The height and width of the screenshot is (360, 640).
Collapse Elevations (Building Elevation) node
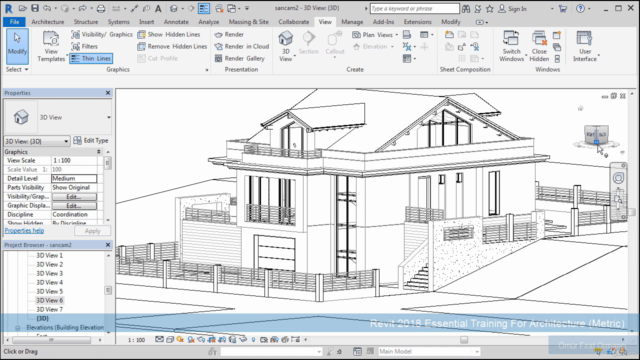[x=18, y=328]
